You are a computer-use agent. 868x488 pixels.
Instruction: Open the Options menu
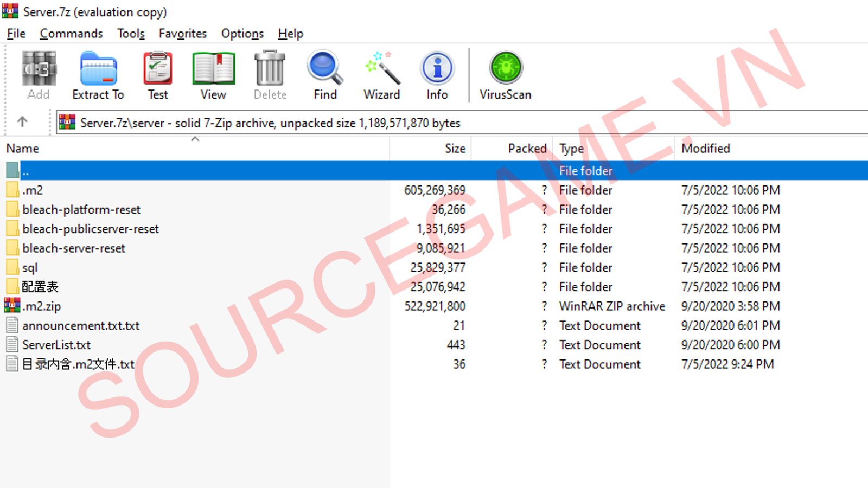point(242,34)
